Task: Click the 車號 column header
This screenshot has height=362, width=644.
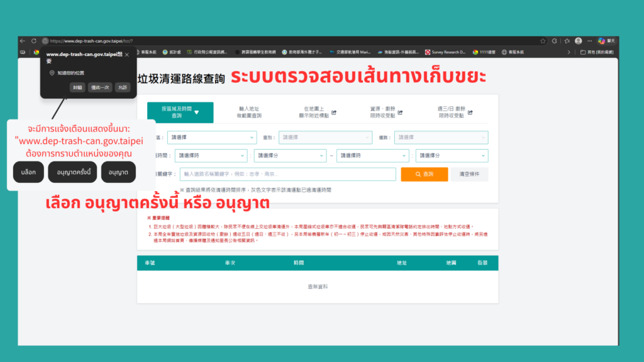Action: coord(150,263)
